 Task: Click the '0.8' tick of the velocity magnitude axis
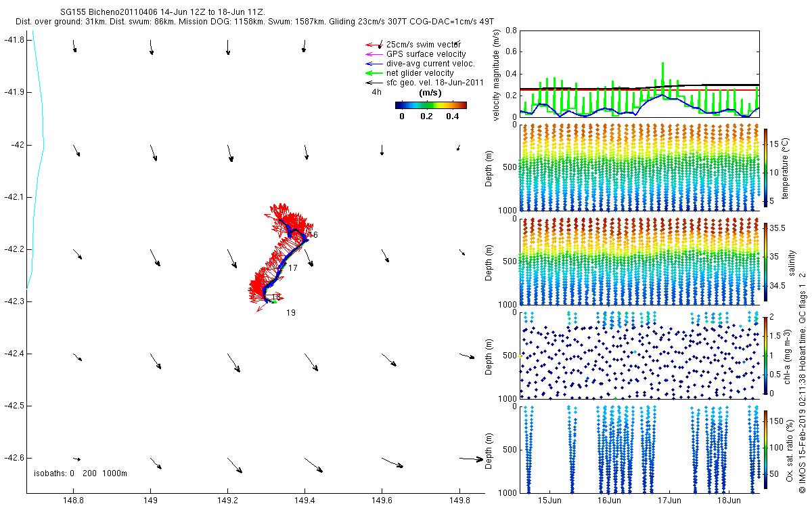511,31
